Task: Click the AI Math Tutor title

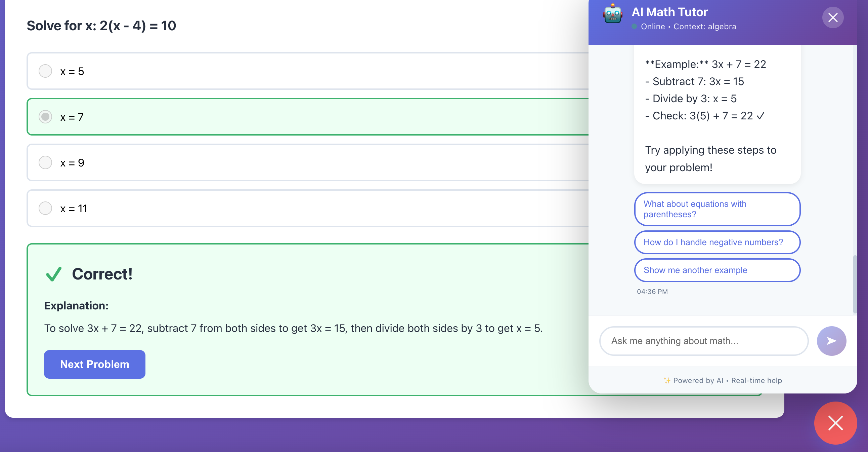Action: [x=669, y=12]
